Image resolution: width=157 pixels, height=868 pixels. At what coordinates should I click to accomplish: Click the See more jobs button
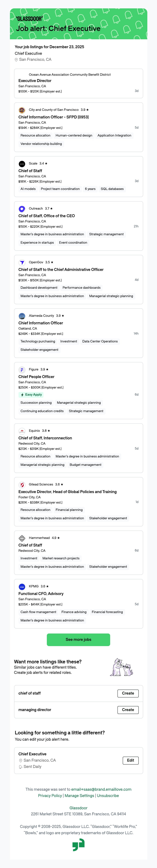click(x=78, y=640)
